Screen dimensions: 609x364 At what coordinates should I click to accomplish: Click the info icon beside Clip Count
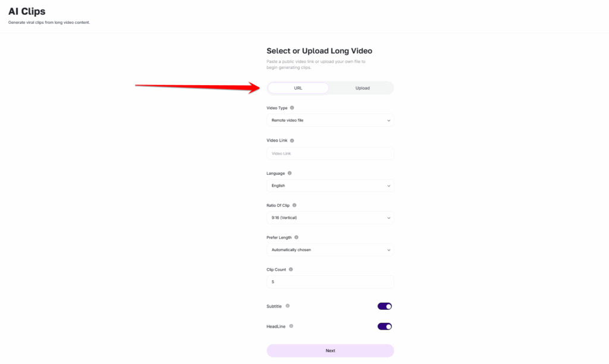pos(290,269)
